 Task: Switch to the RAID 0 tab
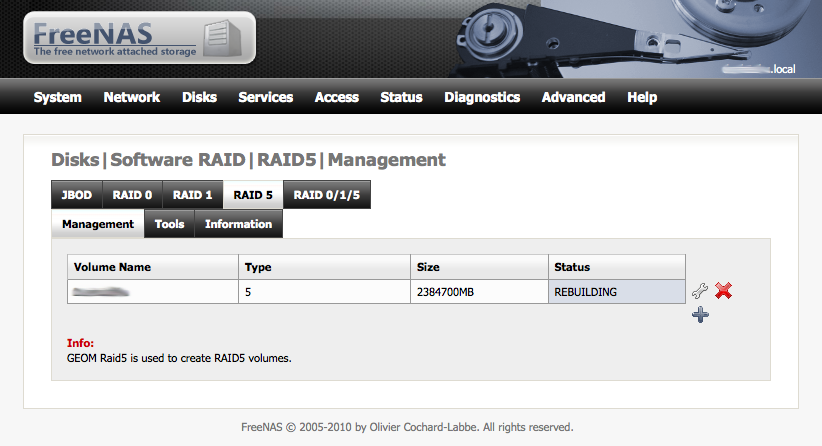[x=132, y=195]
